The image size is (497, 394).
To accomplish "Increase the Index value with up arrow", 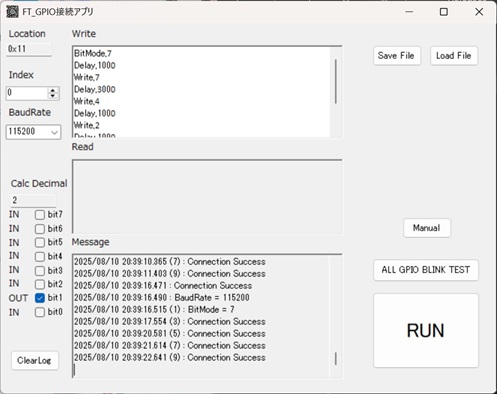I will tap(53, 90).
